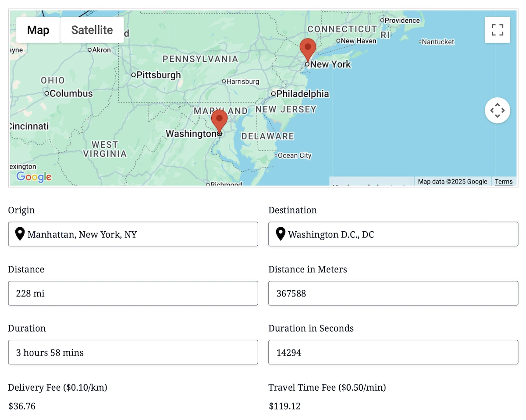Toggle fullscreen map view

497,30
